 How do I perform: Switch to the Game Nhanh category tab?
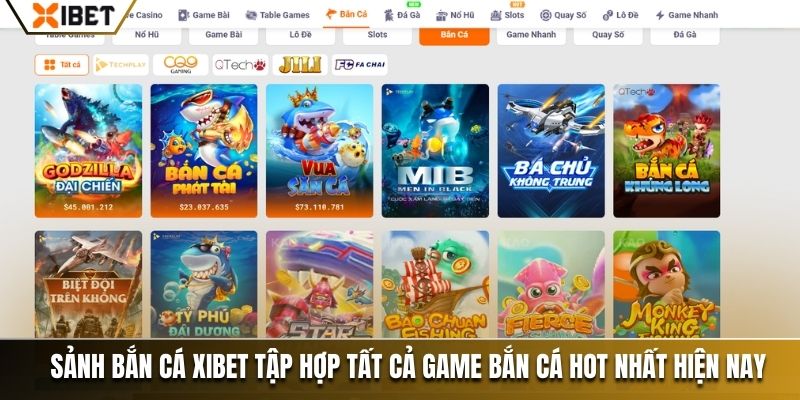pos(531,35)
